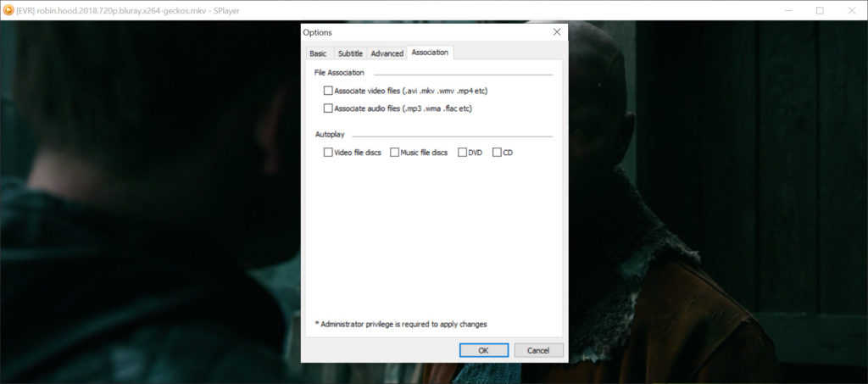
Task: Open the Subtitle tab
Action: (x=350, y=53)
